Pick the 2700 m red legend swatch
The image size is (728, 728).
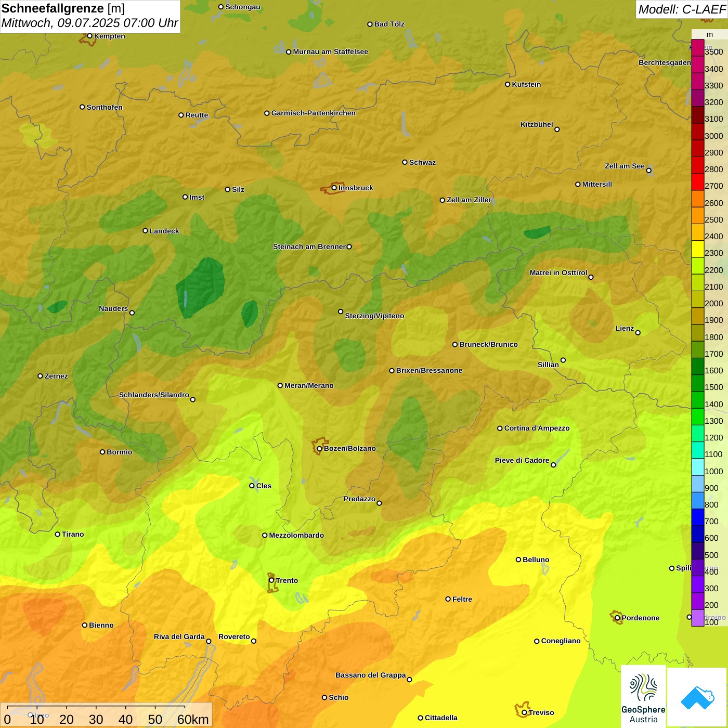tap(698, 182)
